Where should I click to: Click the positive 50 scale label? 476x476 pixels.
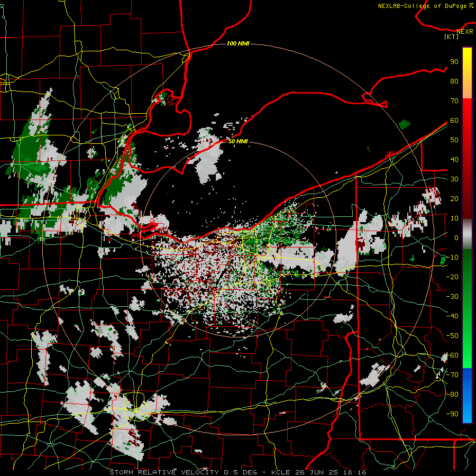click(x=454, y=140)
